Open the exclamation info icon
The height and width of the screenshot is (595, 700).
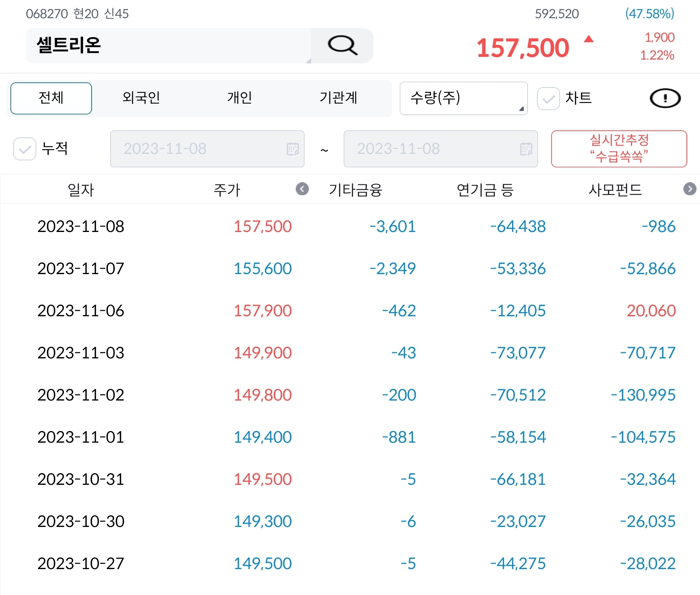[x=665, y=98]
